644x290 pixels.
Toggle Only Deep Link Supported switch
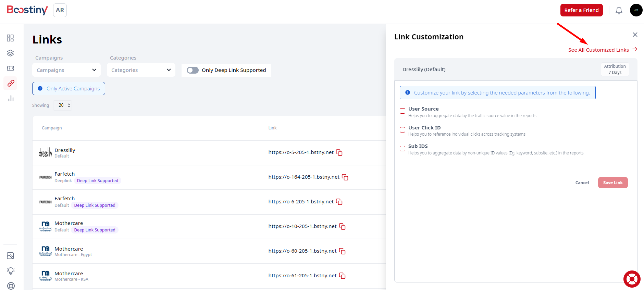(193, 70)
